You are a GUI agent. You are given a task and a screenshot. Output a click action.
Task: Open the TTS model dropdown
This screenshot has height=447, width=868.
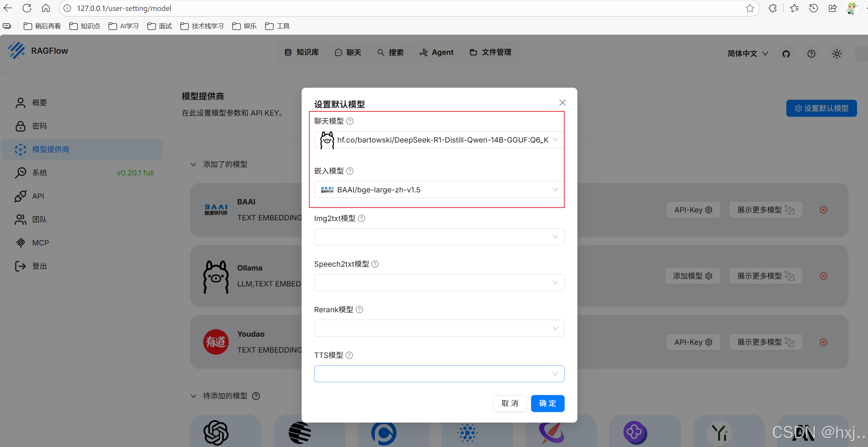tap(439, 374)
